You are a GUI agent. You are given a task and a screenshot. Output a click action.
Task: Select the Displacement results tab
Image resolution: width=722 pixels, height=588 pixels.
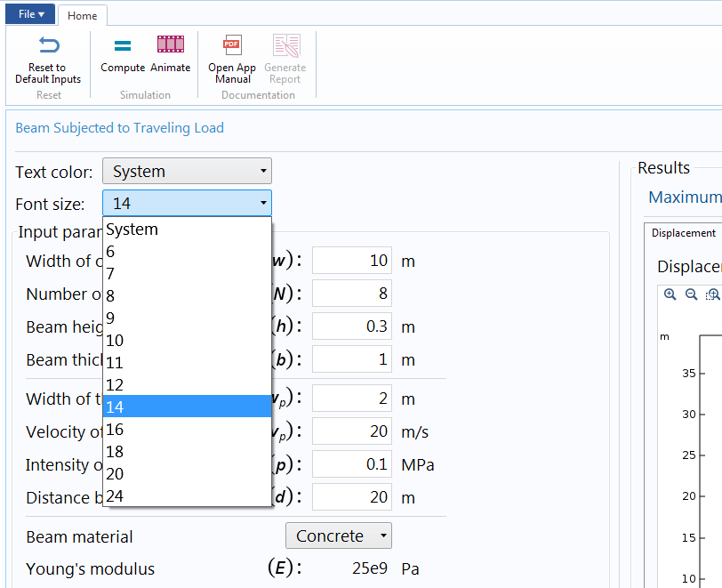683,233
